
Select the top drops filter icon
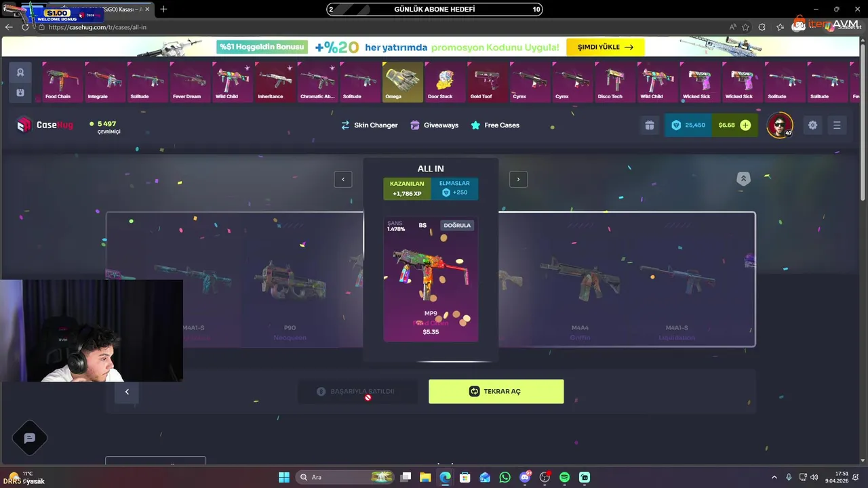click(20, 73)
